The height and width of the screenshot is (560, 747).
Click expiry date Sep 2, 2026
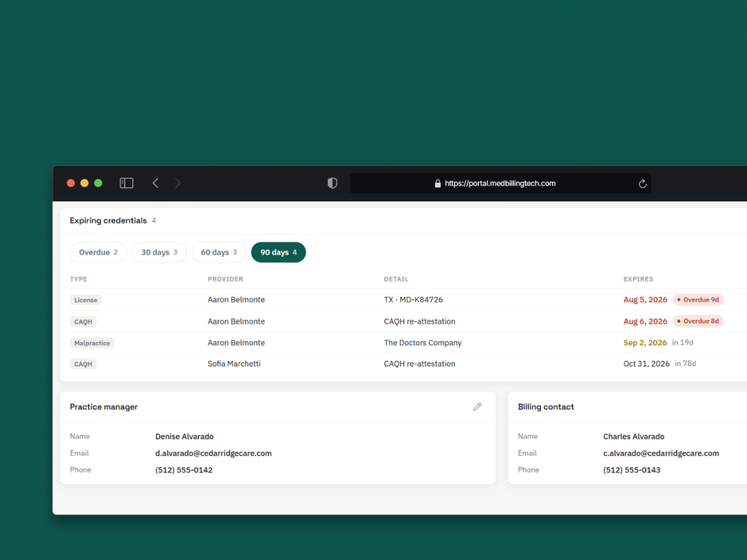645,342
